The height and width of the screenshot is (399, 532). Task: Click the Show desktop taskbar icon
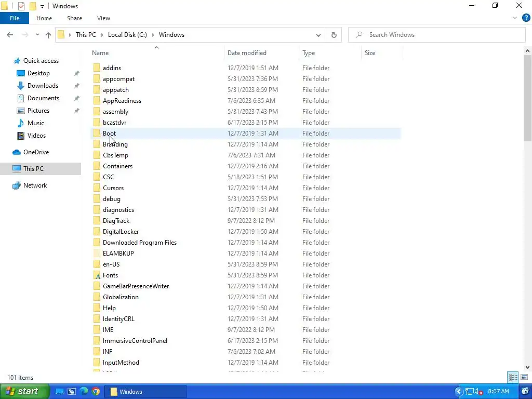click(x=60, y=392)
